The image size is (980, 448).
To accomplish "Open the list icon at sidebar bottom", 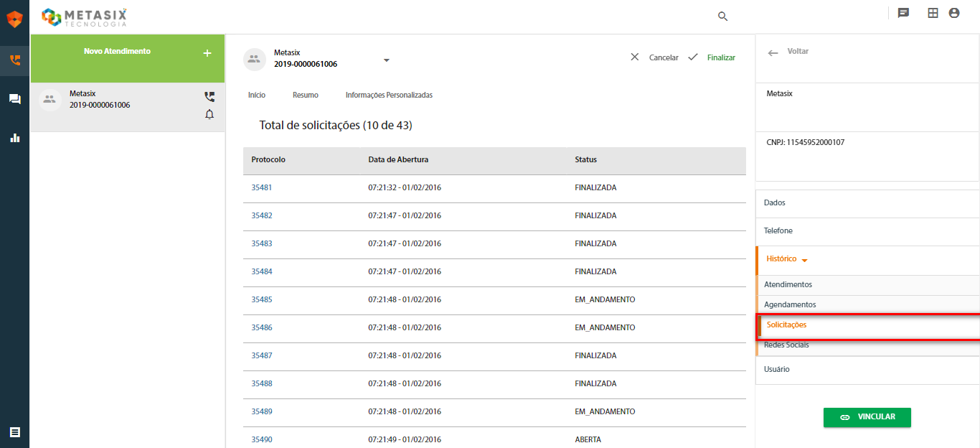I will point(15,432).
